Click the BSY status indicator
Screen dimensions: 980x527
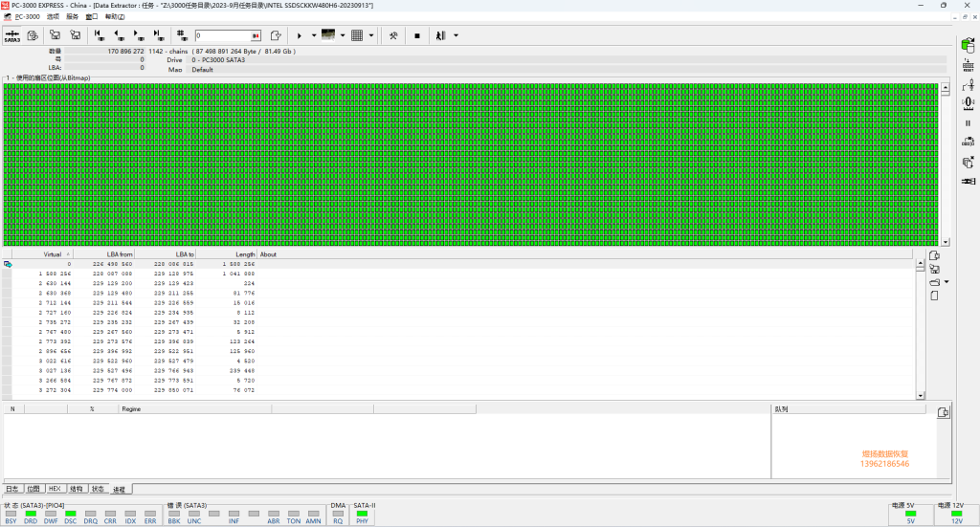(11, 517)
